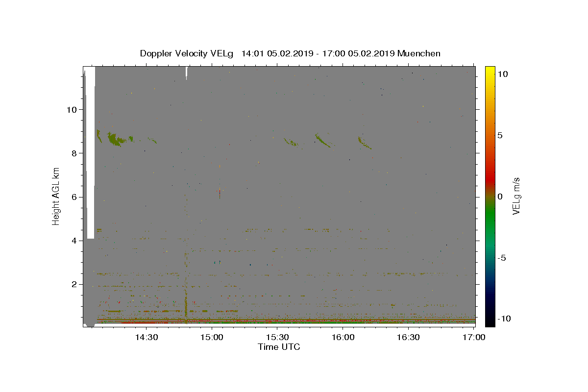Click the large olive cloud patch near 14:15
588x392 pixels.
pos(116,140)
